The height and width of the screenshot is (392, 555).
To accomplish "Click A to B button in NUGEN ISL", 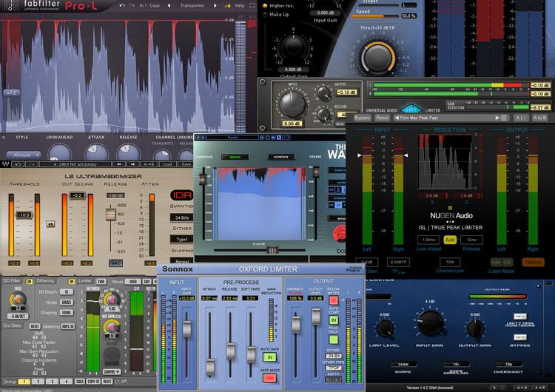I will click(539, 118).
